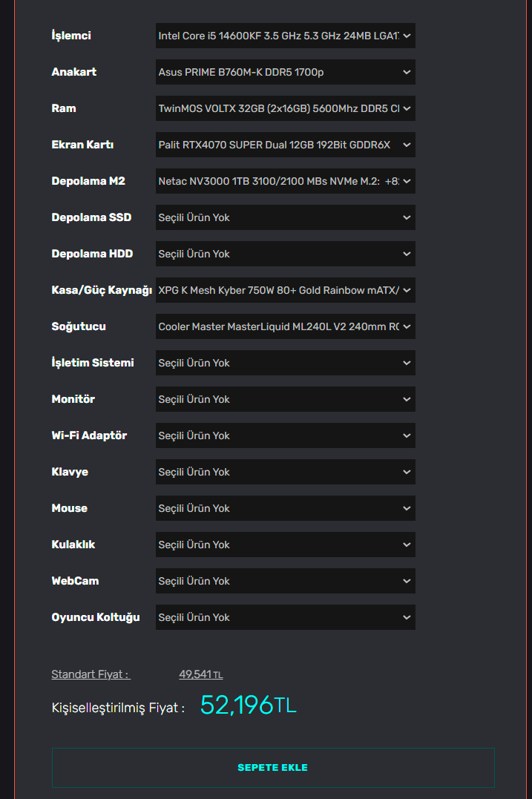Image resolution: width=532 pixels, height=799 pixels.
Task: Open the Depolama SSD dropdown
Action: click(x=285, y=217)
